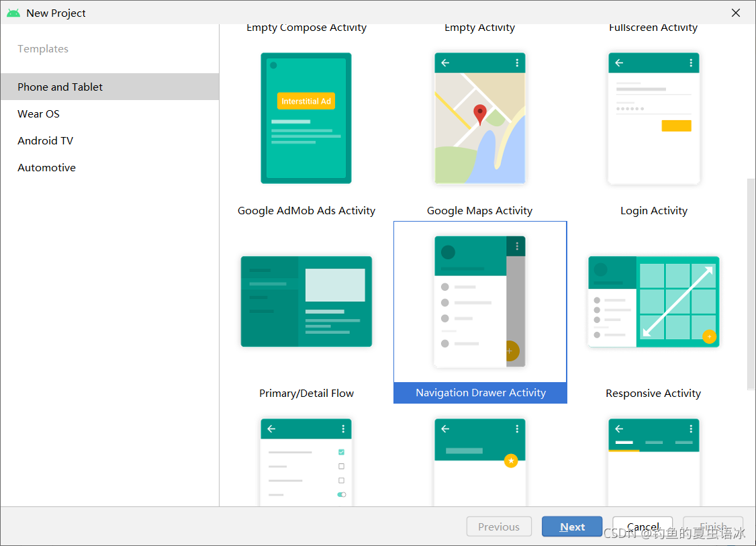Screen dimensions: 756x546
Task: Click the template list vertical scrollbar
Action: 751,283
